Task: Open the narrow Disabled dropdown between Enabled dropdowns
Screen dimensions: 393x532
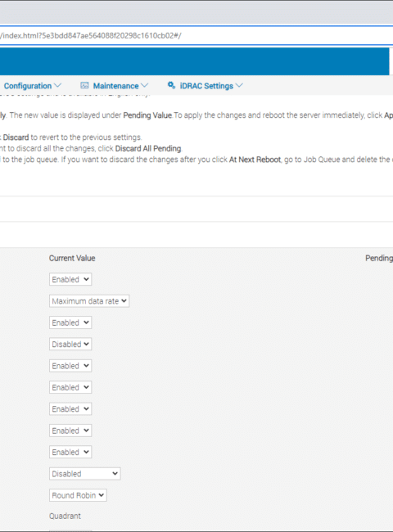Action: tap(70, 344)
